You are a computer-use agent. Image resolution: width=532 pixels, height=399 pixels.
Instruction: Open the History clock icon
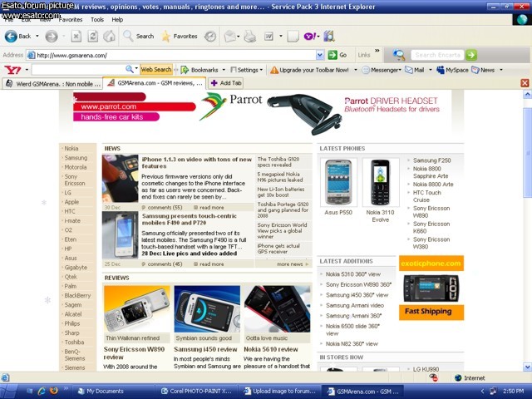(x=210, y=37)
